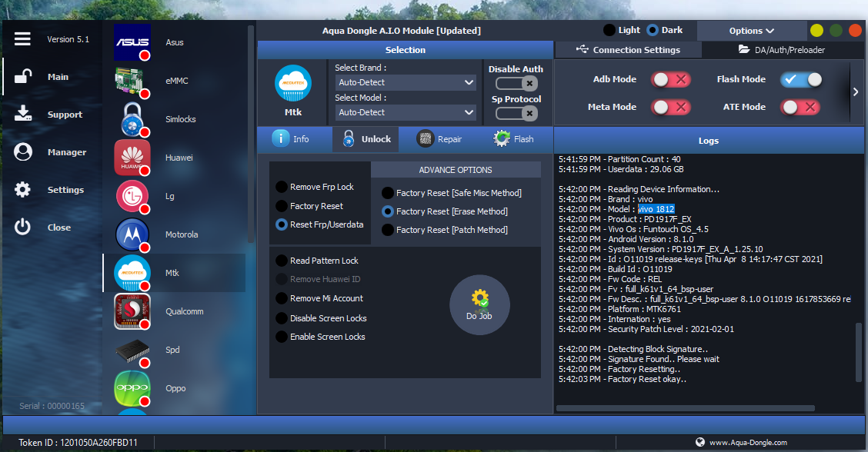The image size is (868, 452).
Task: Open Settings gear icon in sidebar
Action: (22, 189)
